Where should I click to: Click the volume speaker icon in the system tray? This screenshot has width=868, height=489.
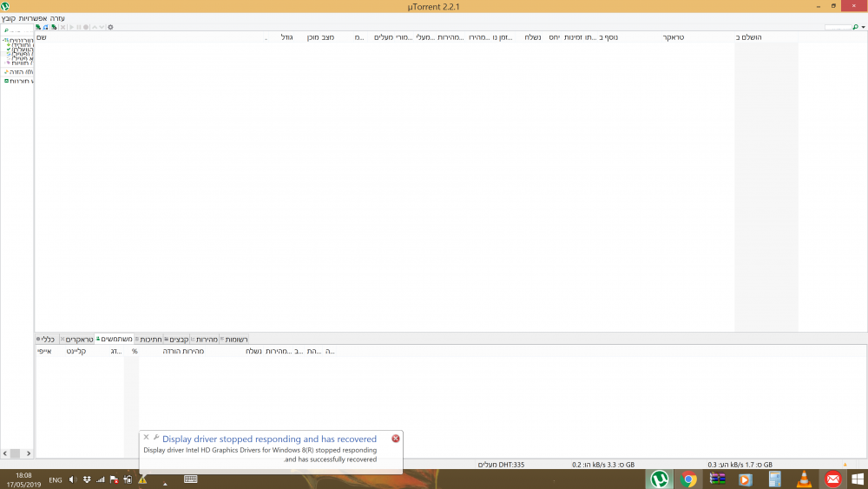tap(73, 479)
